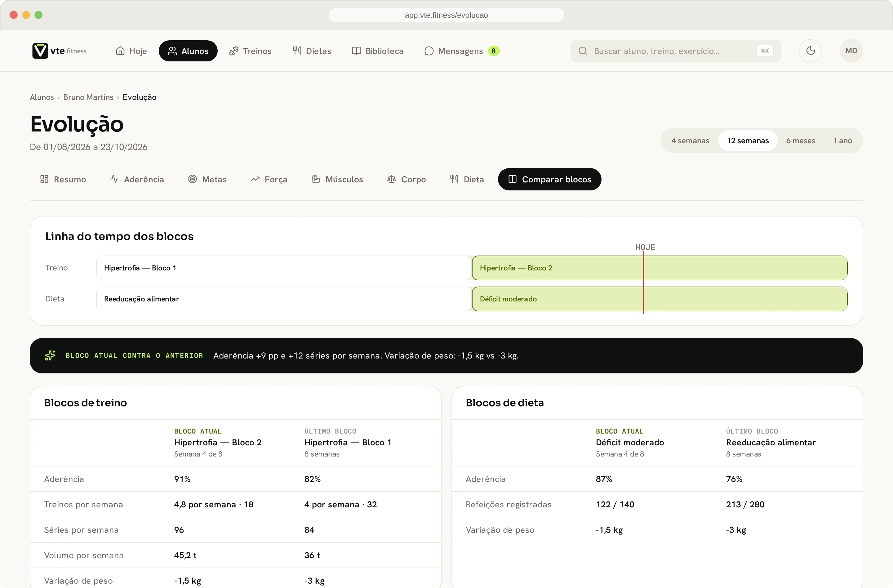Click Hipertrofia — Bloco 1 timeline bar

tap(284, 268)
